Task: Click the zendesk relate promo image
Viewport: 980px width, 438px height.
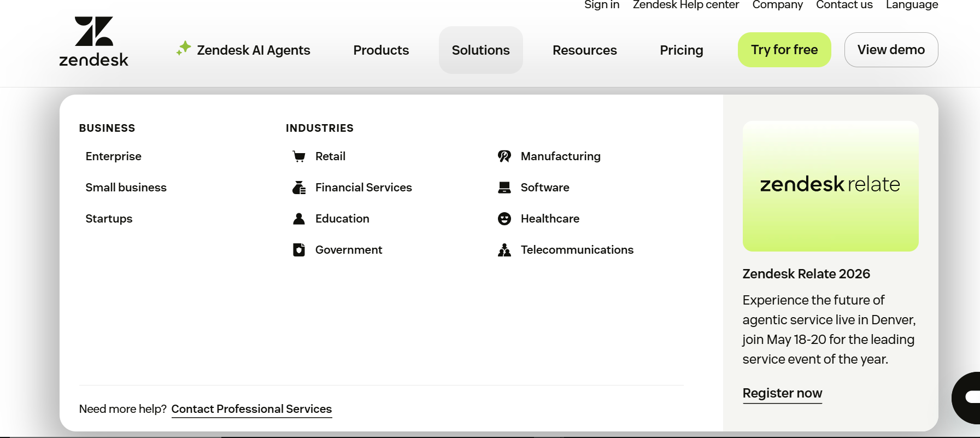Action: tap(830, 186)
